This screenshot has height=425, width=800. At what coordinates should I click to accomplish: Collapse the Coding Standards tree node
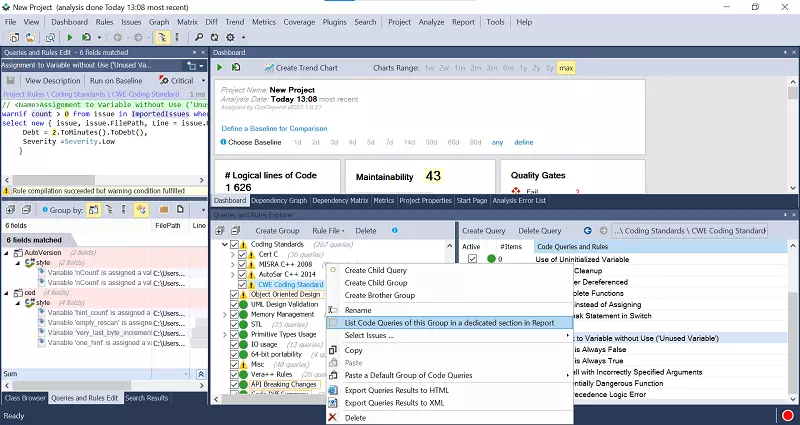(224, 245)
